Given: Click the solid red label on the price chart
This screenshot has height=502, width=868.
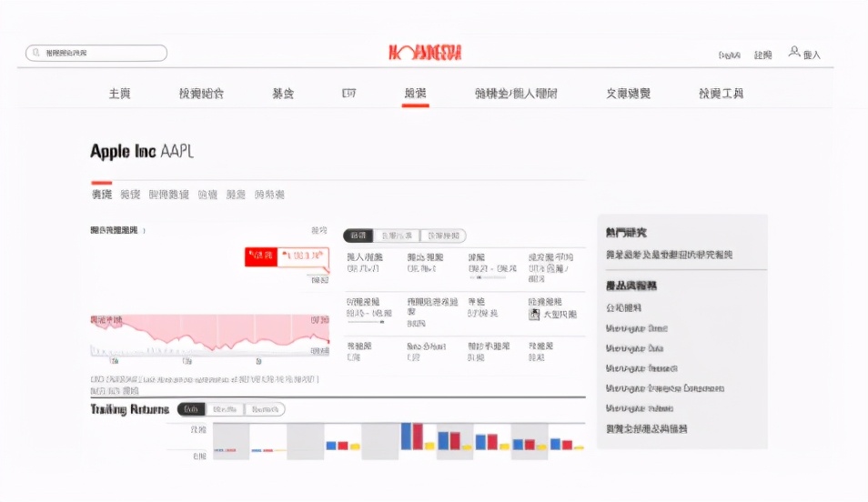Looking at the screenshot, I should [x=261, y=256].
